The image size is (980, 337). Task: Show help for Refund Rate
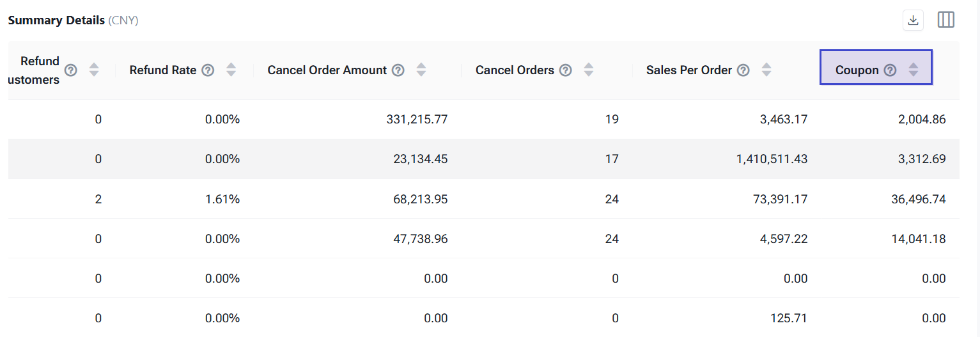pos(208,70)
